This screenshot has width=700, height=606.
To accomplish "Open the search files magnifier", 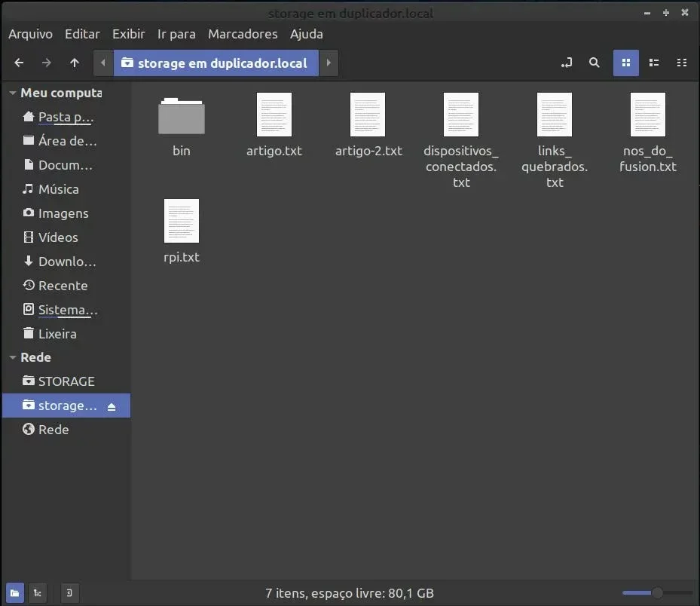I will pyautogui.click(x=595, y=63).
